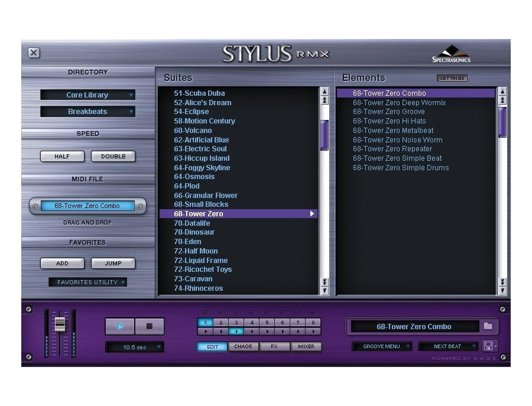The height and width of the screenshot is (406, 532).
Task: Click the floppy disk save icon
Action: (488, 346)
